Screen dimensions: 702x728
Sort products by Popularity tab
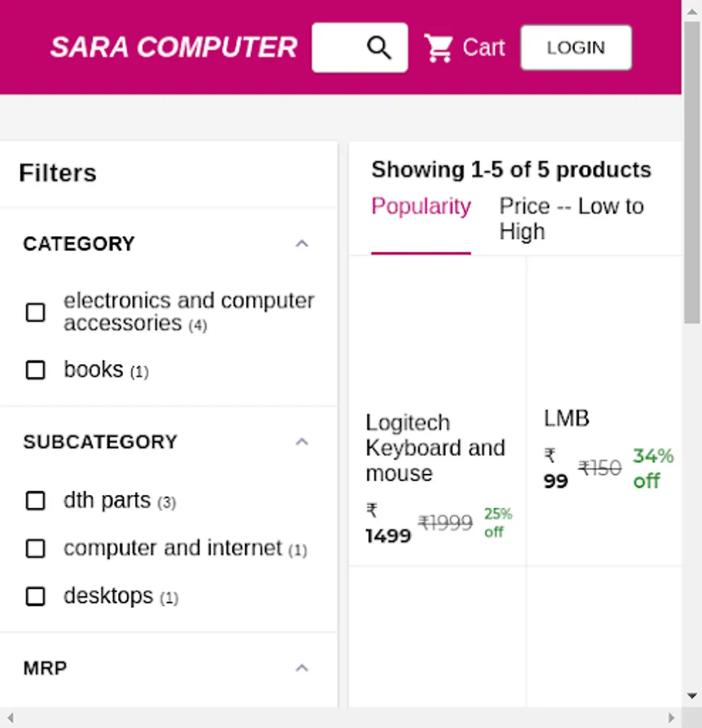point(421,207)
